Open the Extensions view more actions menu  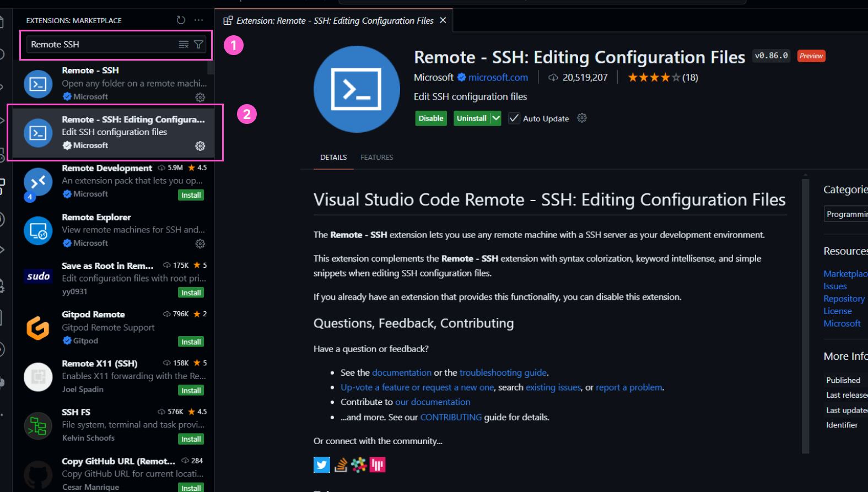coord(198,20)
